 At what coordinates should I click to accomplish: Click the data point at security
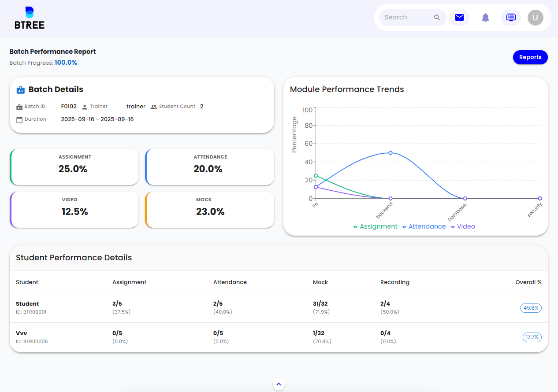click(x=540, y=199)
